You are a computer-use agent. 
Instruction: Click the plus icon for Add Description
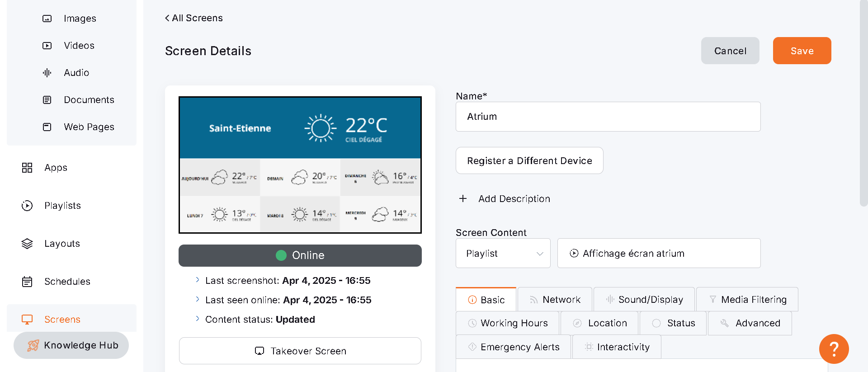pyautogui.click(x=463, y=199)
